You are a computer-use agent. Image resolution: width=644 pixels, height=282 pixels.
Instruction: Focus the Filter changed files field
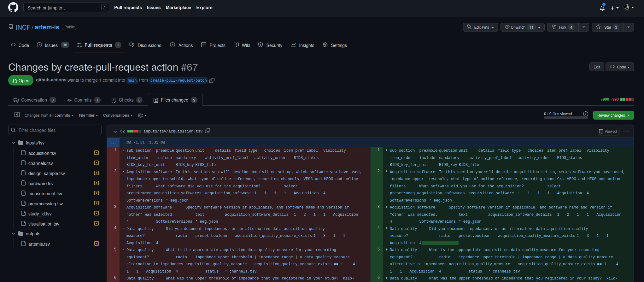click(55, 130)
